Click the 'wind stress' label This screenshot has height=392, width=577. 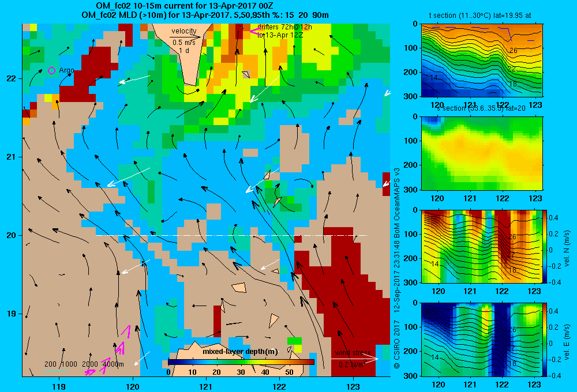(x=353, y=353)
